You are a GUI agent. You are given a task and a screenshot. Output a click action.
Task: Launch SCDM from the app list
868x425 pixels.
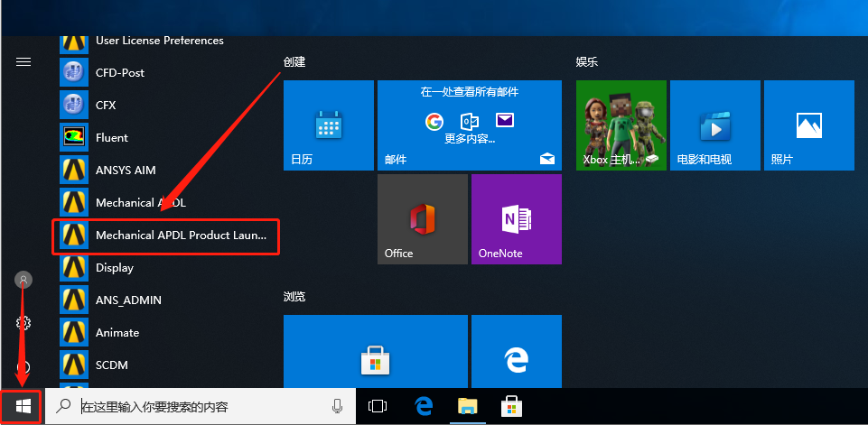pyautogui.click(x=166, y=365)
